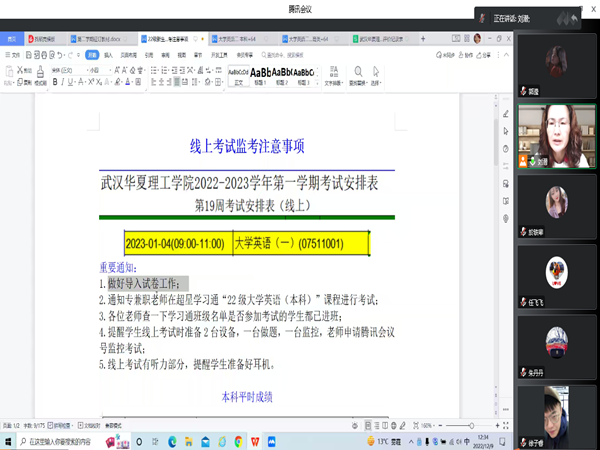Click zoom in plus button in status bar
Image resolution: width=600 pixels, height=450 pixels.
click(x=497, y=426)
